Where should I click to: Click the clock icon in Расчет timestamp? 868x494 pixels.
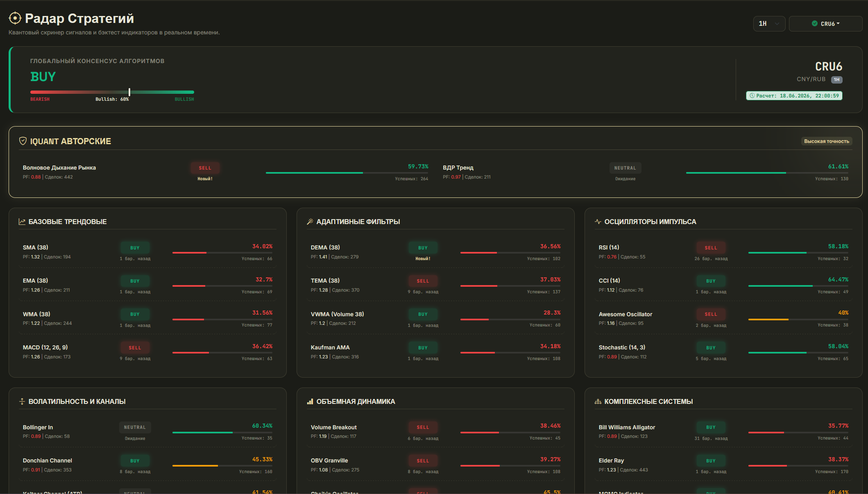point(752,96)
